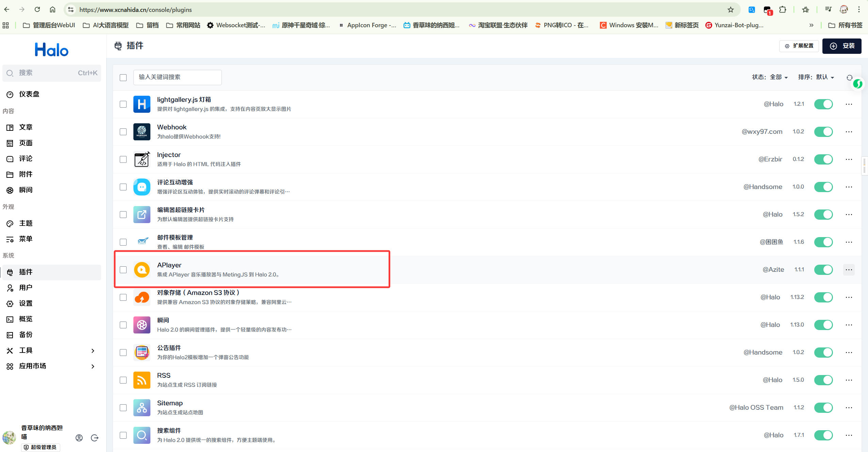868x452 pixels.
Task: Check the Sitemap plugin checkbox
Action: pos(123,408)
